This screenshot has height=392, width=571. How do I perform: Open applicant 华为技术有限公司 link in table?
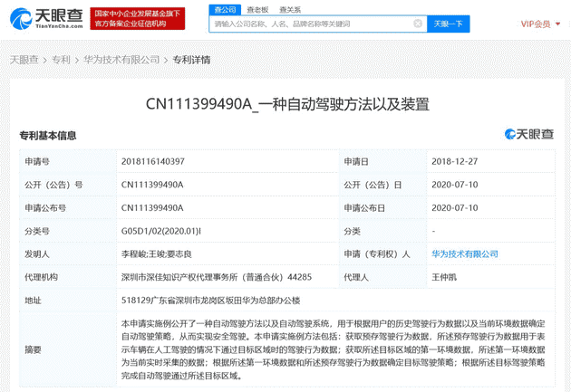pos(465,254)
